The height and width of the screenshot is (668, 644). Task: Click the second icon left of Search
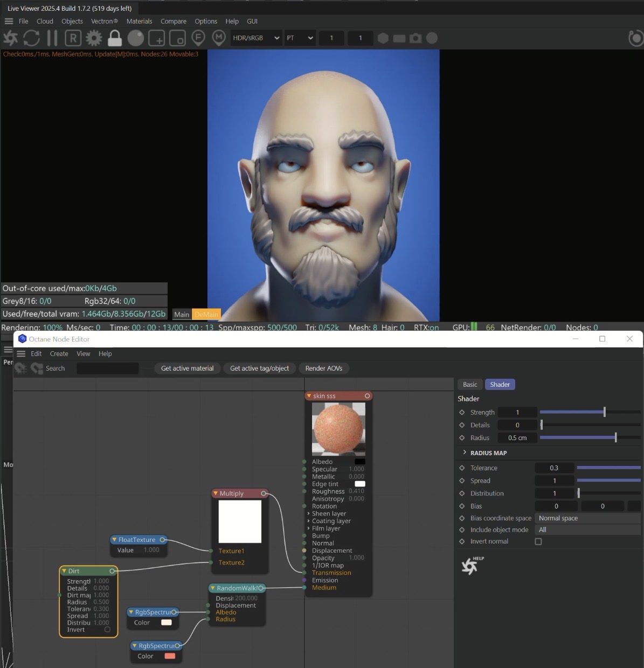click(x=37, y=368)
